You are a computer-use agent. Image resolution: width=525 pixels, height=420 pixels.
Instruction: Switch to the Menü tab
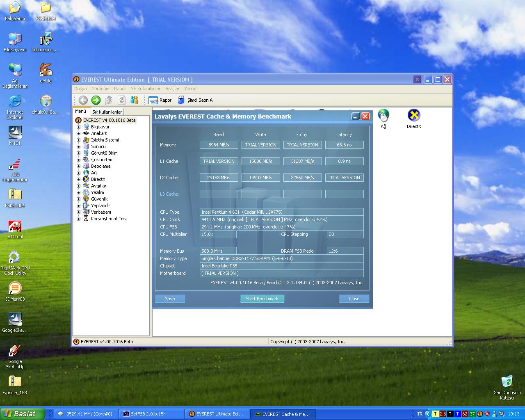click(x=80, y=111)
